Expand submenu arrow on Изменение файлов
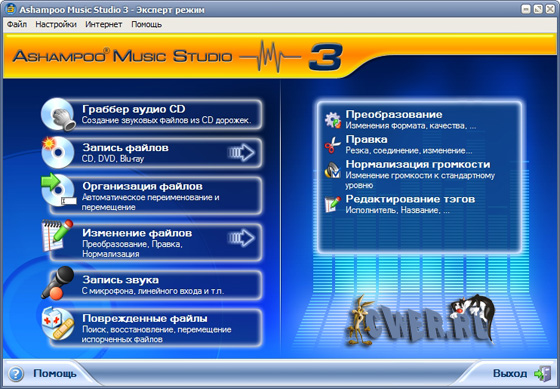The height and width of the screenshot is (389, 560). pyautogui.click(x=241, y=238)
